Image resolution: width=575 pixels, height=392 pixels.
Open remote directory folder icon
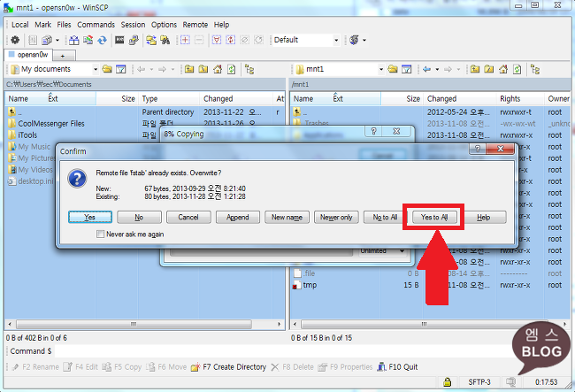coord(393,69)
